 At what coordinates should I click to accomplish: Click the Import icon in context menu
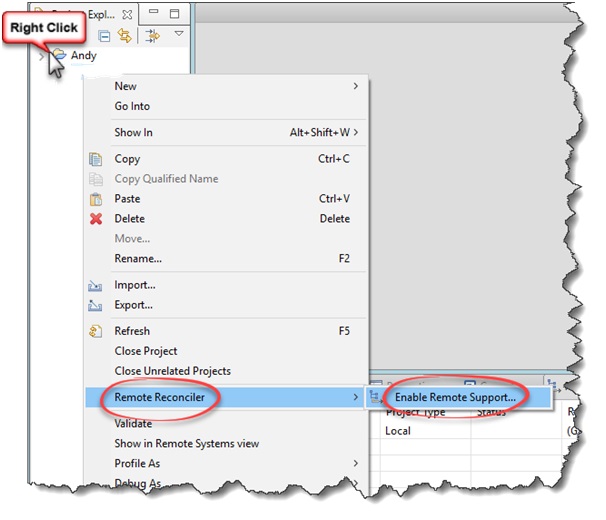tap(96, 285)
